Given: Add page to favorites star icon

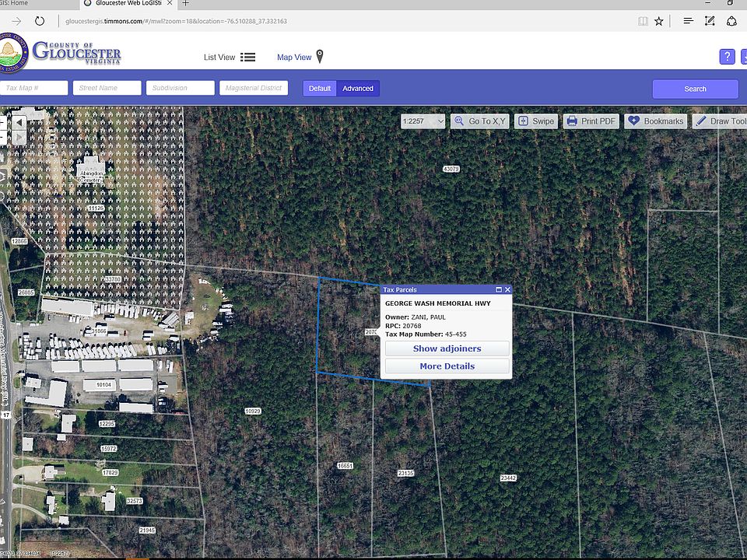Looking at the screenshot, I should point(659,21).
